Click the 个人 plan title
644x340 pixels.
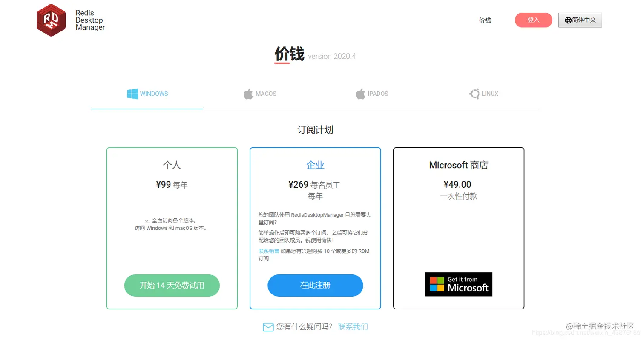point(172,165)
